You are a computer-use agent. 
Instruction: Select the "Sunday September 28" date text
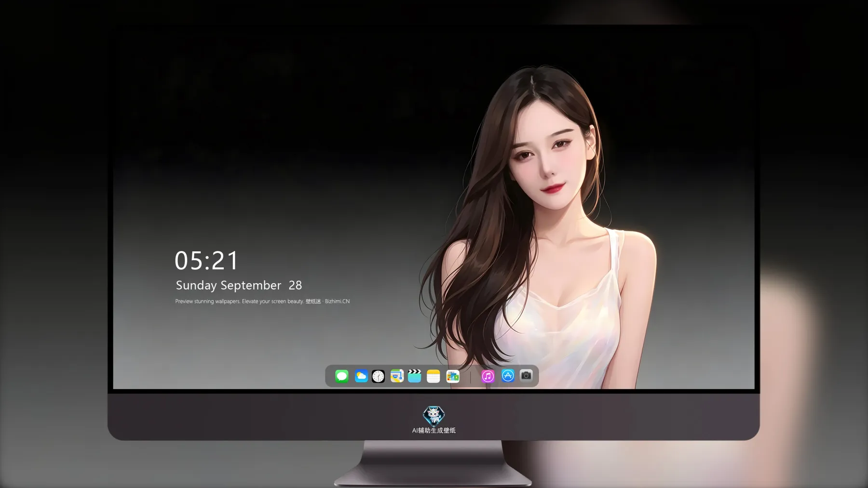pyautogui.click(x=239, y=285)
